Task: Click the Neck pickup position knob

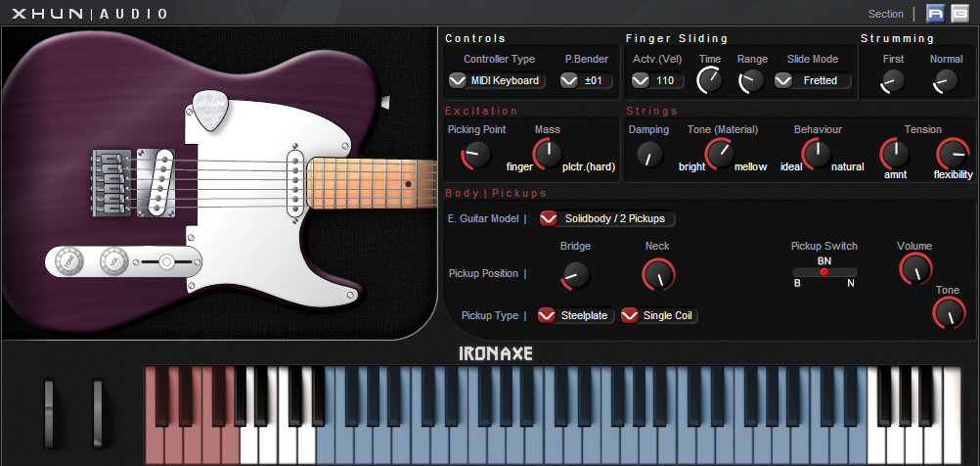Action: [658, 274]
